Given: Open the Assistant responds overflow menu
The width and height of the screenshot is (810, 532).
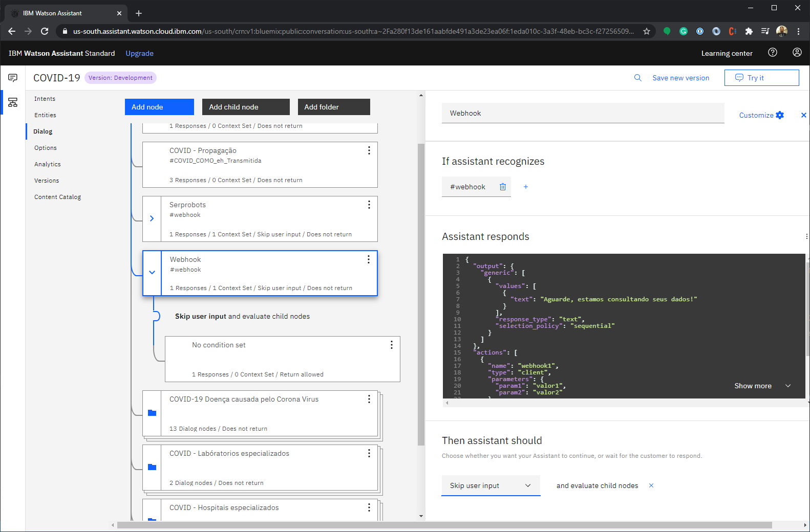Looking at the screenshot, I should point(806,236).
